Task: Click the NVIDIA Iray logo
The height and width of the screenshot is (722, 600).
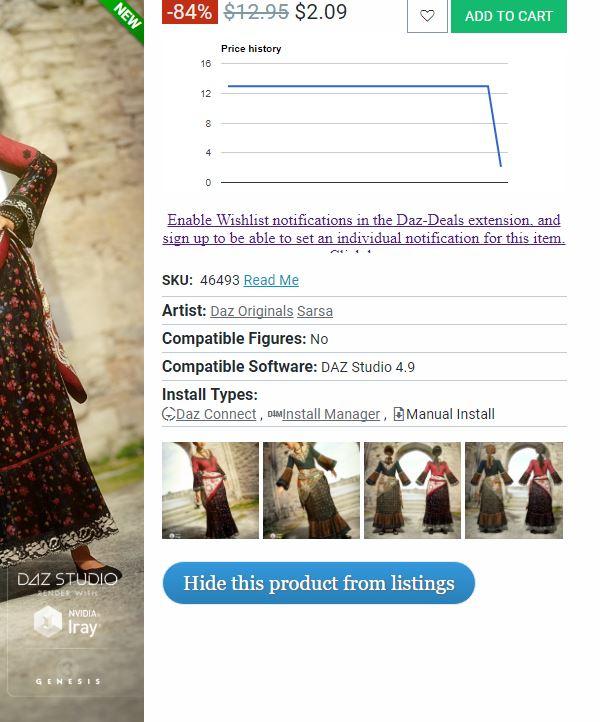Action: (66, 622)
